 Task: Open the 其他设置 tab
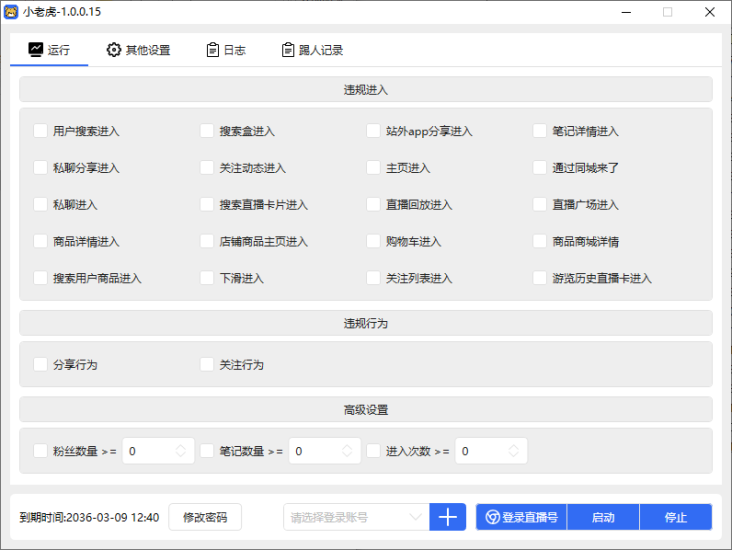(138, 49)
